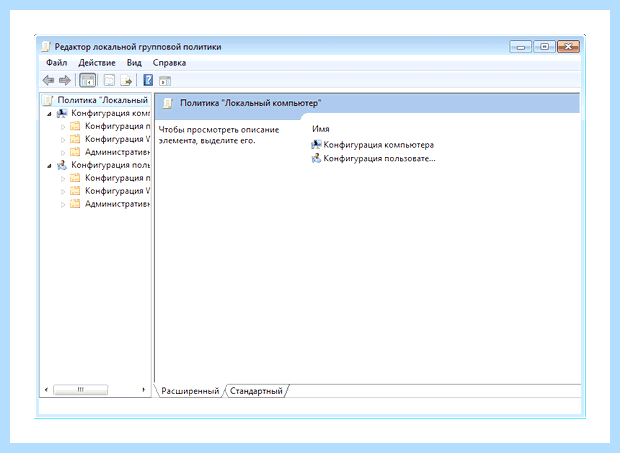Open the Вид menu
The image size is (620, 453).
134,63
